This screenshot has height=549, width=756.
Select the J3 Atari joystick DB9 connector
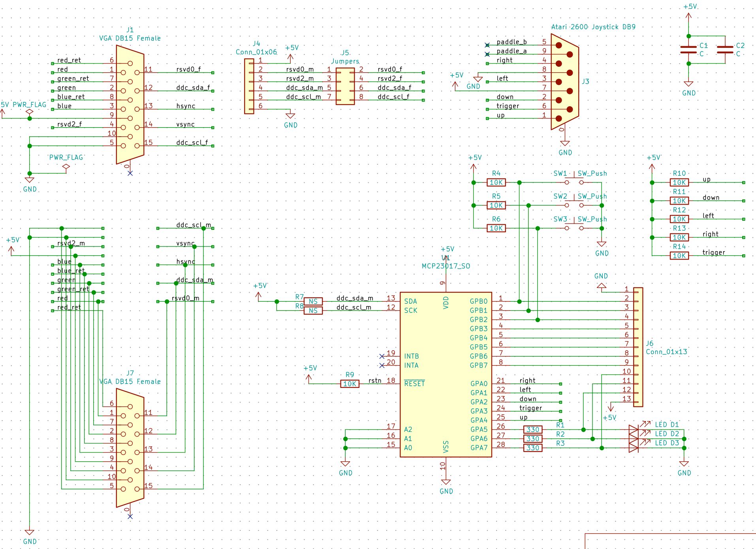[565, 82]
